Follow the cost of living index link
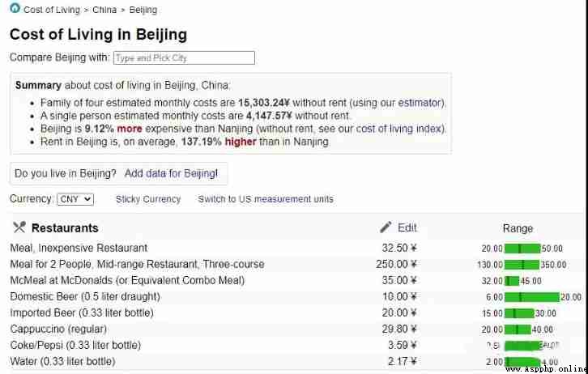Viewport: 588px width, 374px height. [398, 129]
